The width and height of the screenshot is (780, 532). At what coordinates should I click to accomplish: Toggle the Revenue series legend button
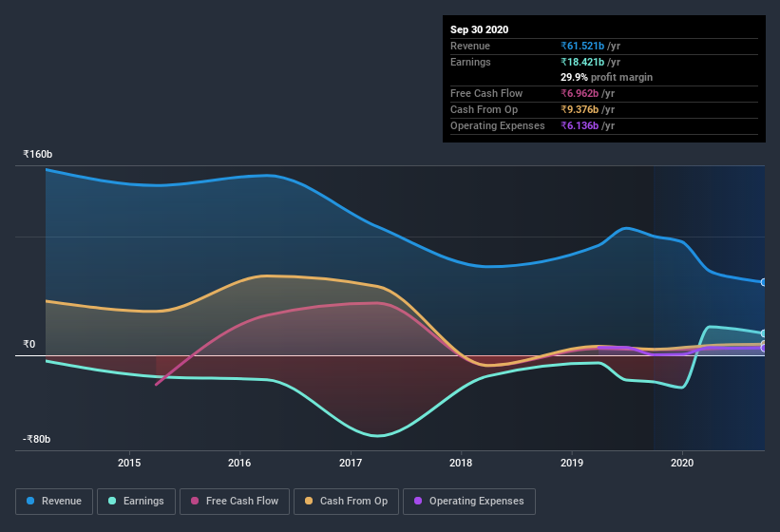[x=54, y=502]
